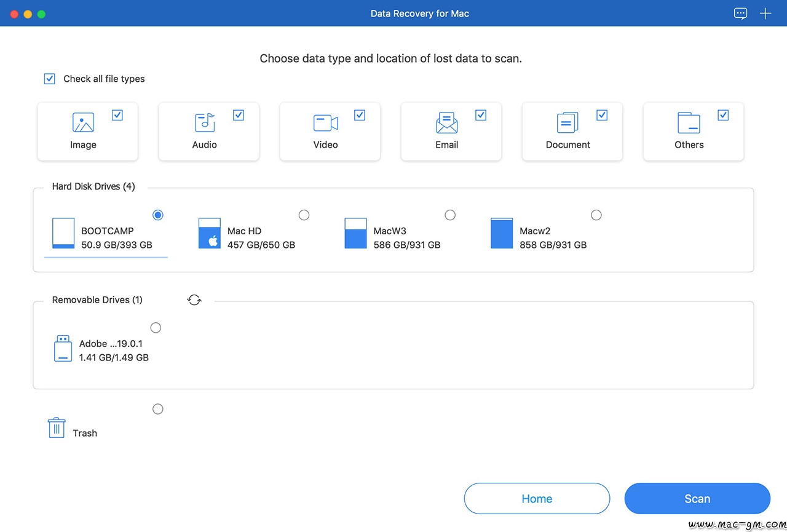
Task: Click the MacW3 drive icon
Action: pos(355,233)
